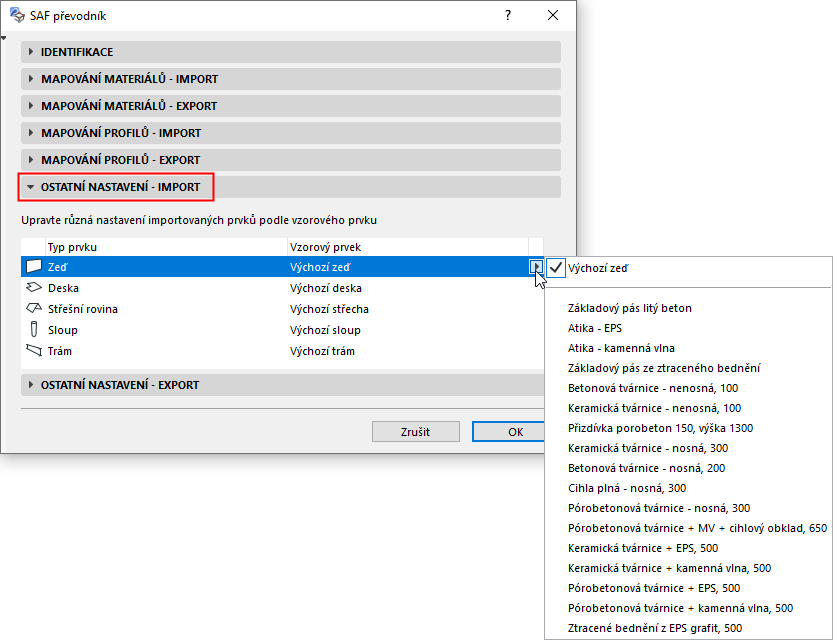The image size is (833, 640).
Task: Choose Pórobetonová tvárnice + kamenná vlna, 500
Action: tap(680, 608)
